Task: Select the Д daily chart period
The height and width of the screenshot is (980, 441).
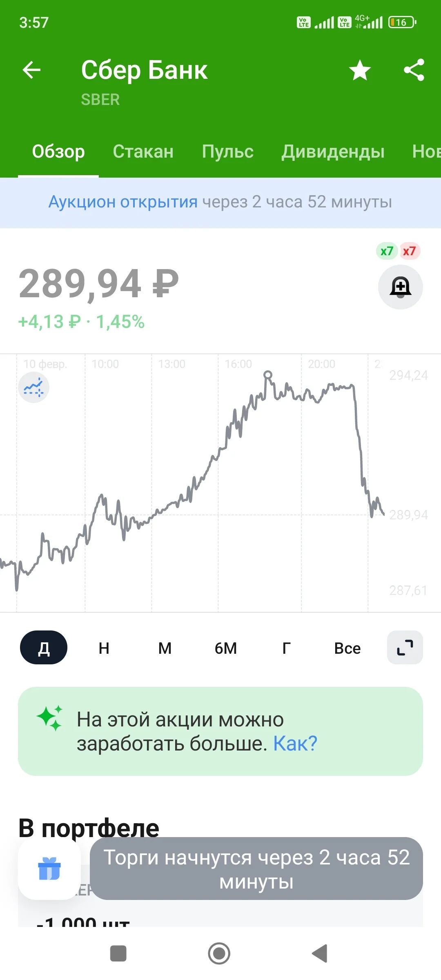Action: [44, 648]
